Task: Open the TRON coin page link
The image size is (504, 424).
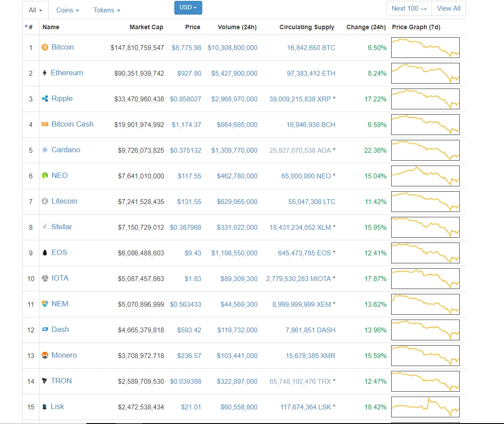Action: tap(61, 381)
